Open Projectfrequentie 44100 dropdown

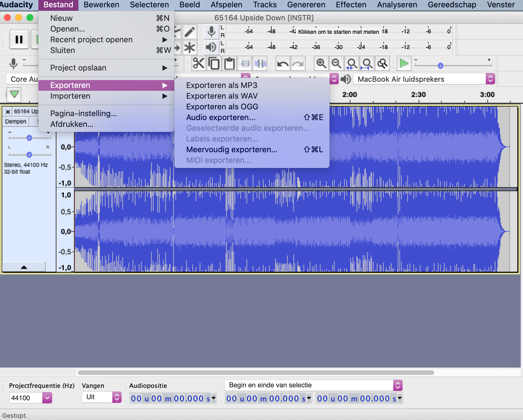click(x=47, y=398)
